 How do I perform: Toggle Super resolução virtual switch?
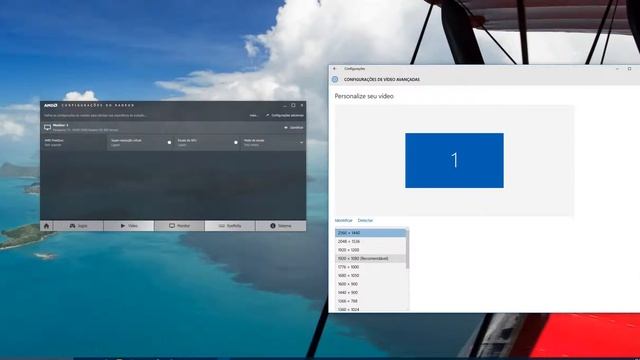click(169, 142)
